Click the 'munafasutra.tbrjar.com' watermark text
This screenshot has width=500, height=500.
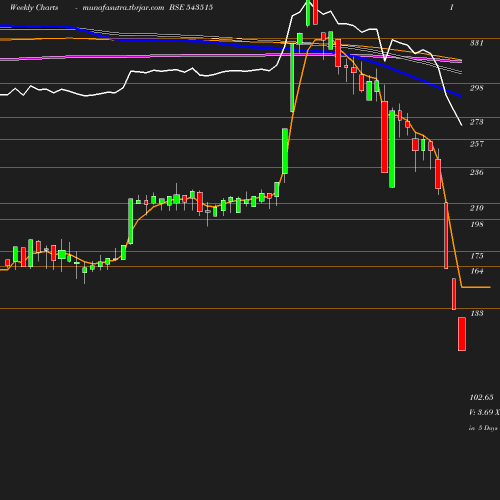coord(123,8)
